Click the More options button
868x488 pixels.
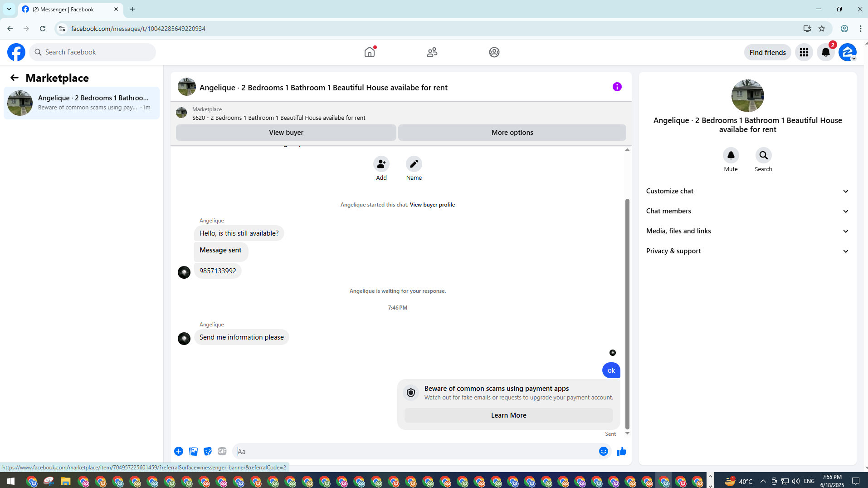pos(512,133)
